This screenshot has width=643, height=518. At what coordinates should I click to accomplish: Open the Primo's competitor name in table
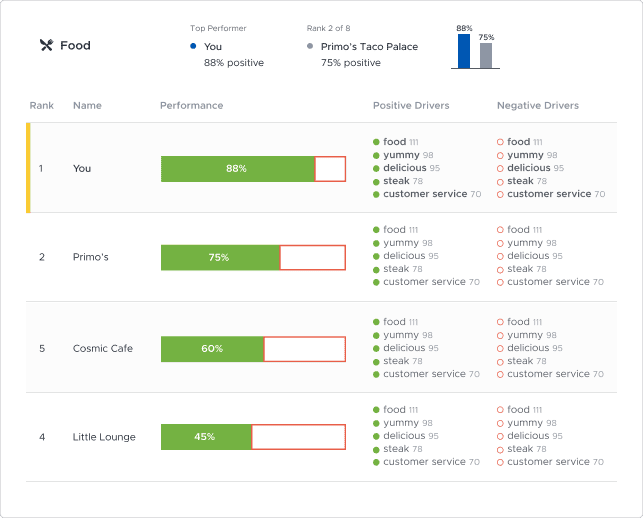pyautogui.click(x=91, y=257)
